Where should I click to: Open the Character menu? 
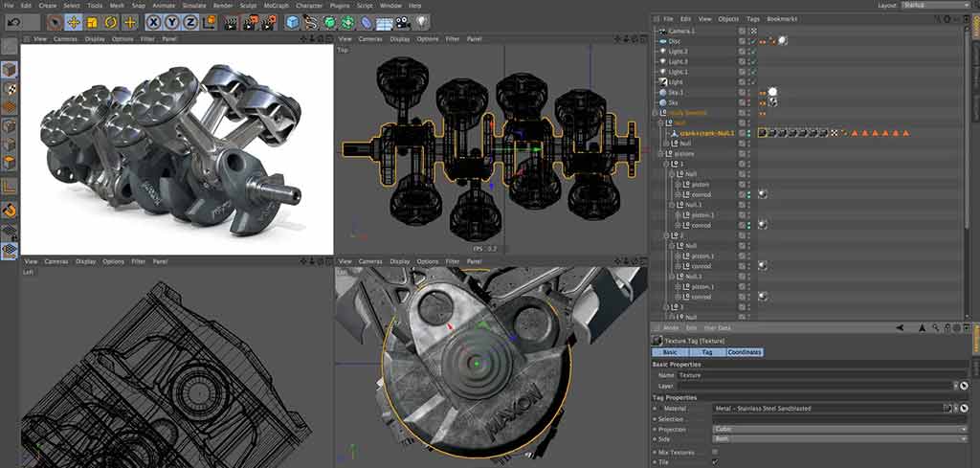309,5
